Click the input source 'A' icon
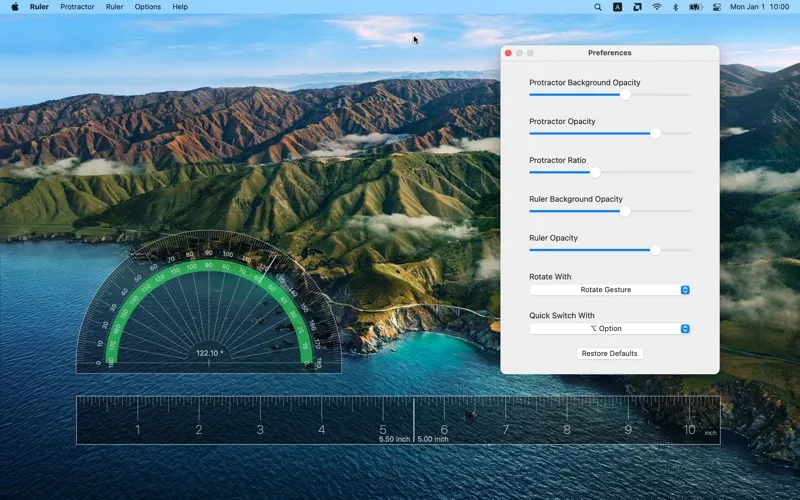This screenshot has height=500, width=800. pos(617,7)
